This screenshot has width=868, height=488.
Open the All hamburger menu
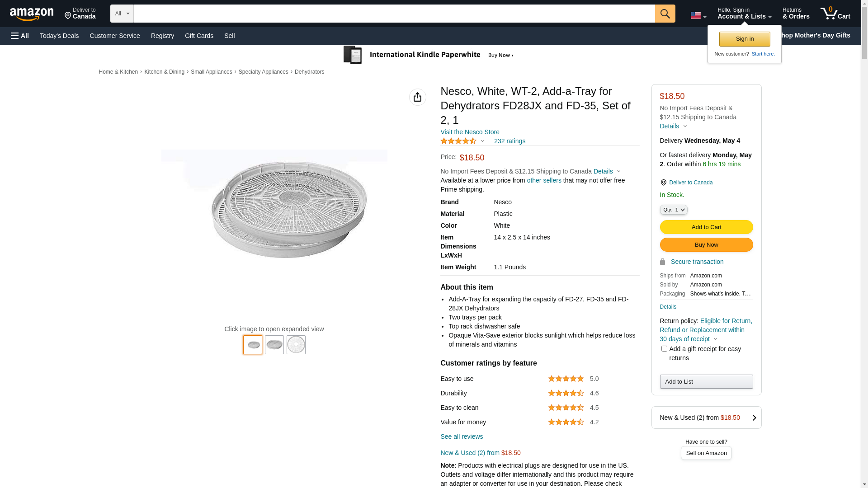[x=20, y=36]
